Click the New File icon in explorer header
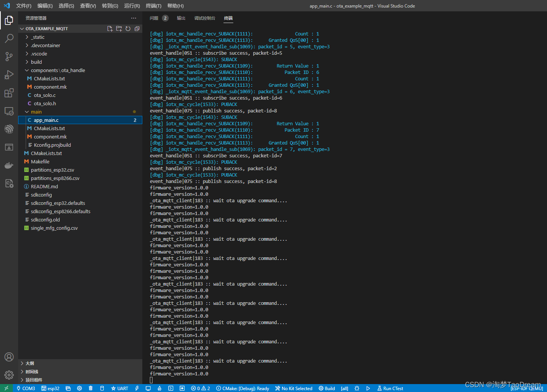This screenshot has height=392, width=547. [110, 29]
